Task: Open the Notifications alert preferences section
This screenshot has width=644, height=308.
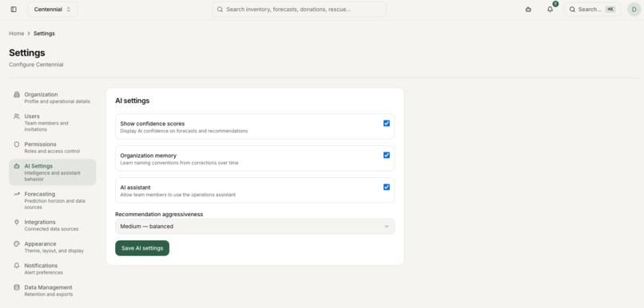Action: (x=53, y=269)
